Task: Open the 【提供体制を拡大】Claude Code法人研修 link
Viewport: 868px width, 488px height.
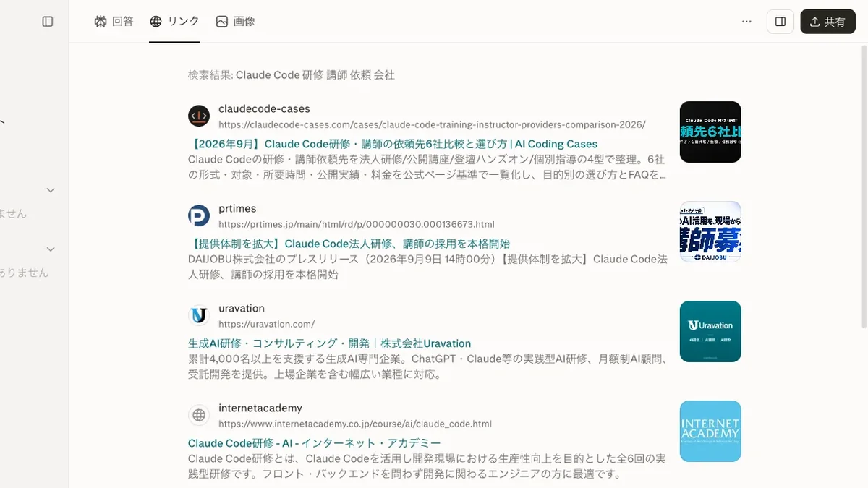Action: tap(349, 244)
